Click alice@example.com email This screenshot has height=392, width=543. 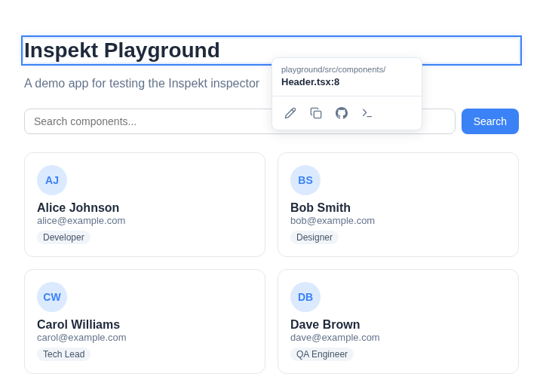81,221
